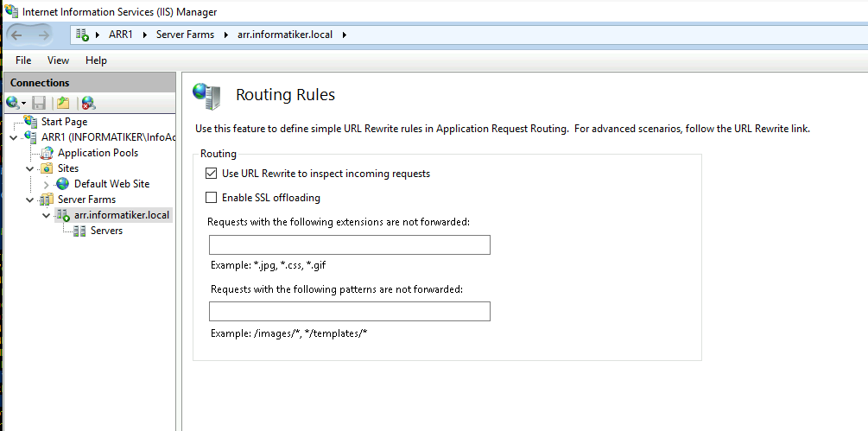Click the 'Example: /images/*, */templates/*' text
Viewport: 868px width, 431px height.
(289, 333)
